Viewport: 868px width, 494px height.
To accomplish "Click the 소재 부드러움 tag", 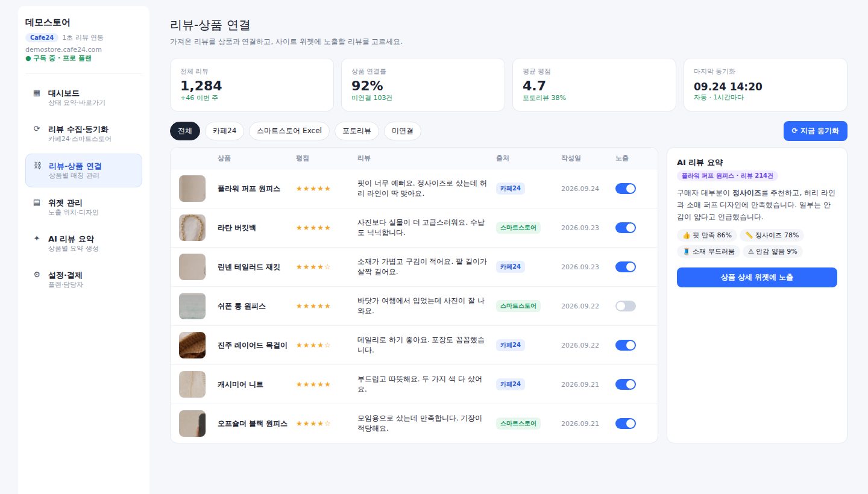I will (708, 252).
